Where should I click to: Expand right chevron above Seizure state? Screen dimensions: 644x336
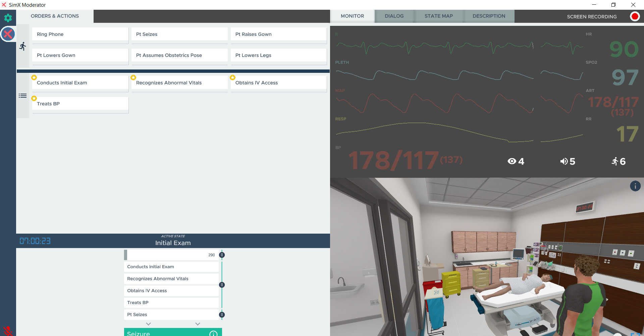point(198,324)
